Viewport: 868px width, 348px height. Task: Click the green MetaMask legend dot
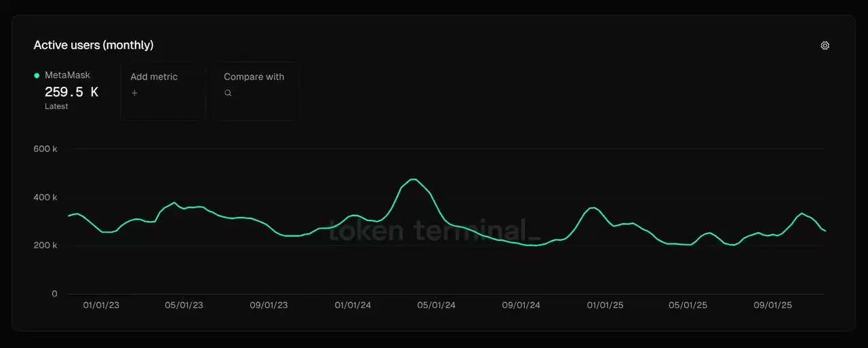point(37,76)
